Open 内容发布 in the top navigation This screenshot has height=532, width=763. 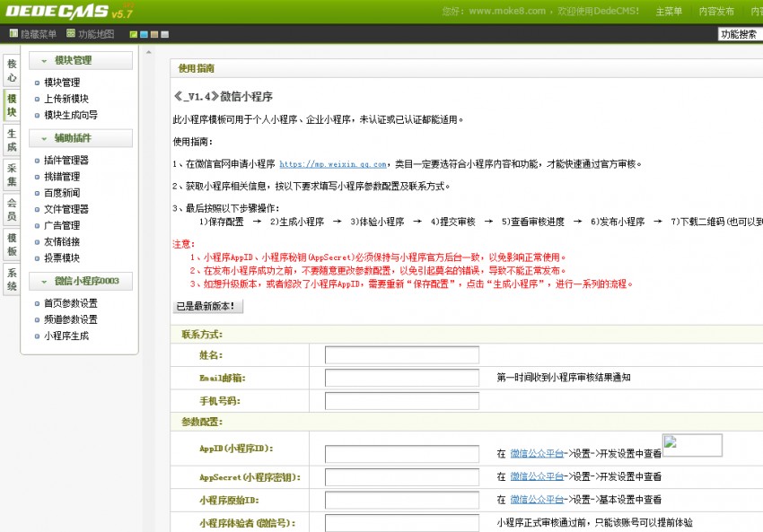point(716,12)
